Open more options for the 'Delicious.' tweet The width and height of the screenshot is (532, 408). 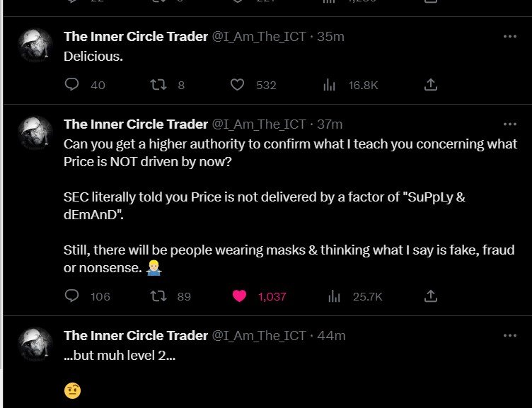509,37
